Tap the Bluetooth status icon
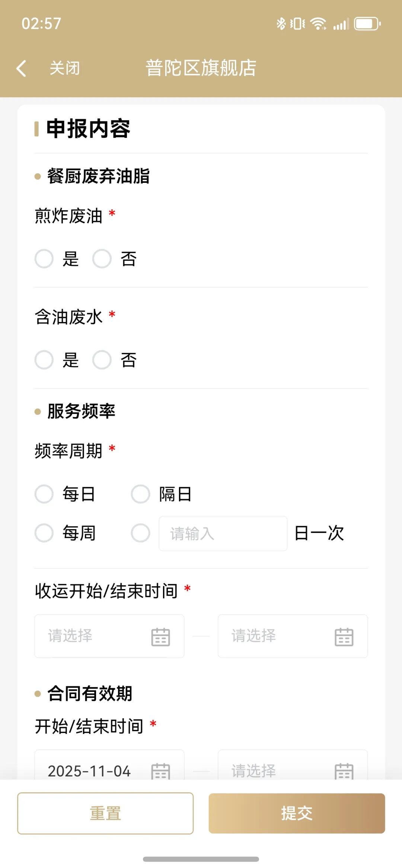The height and width of the screenshot is (868, 402). click(281, 24)
